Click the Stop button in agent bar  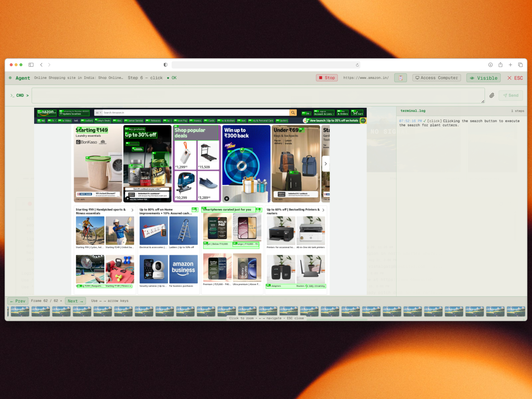[x=327, y=78]
